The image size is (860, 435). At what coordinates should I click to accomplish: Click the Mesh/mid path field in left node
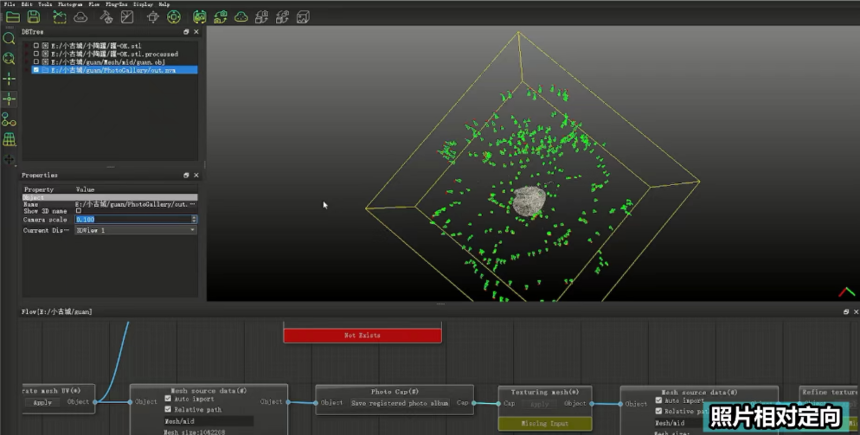tap(208, 421)
